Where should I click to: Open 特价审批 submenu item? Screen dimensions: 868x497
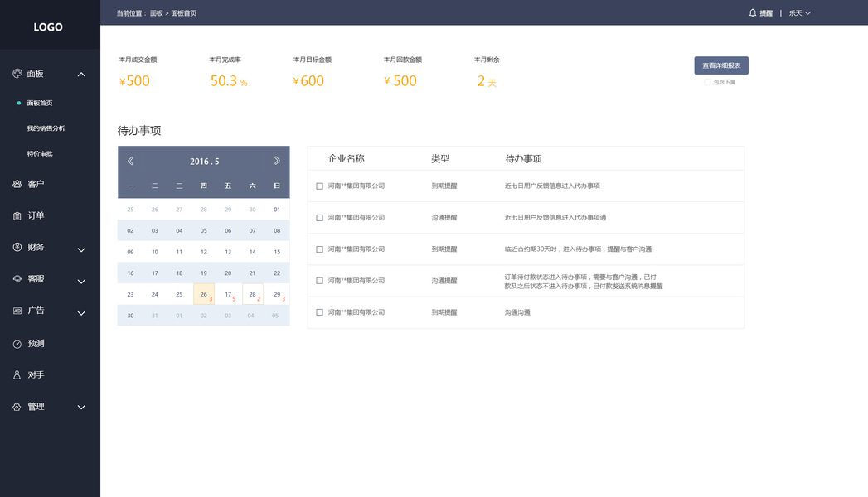tap(40, 154)
